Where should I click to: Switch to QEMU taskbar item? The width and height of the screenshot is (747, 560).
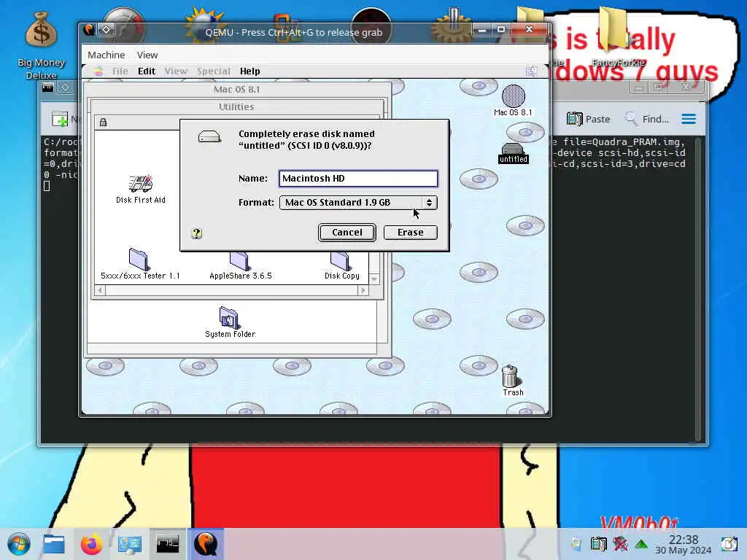click(x=206, y=544)
